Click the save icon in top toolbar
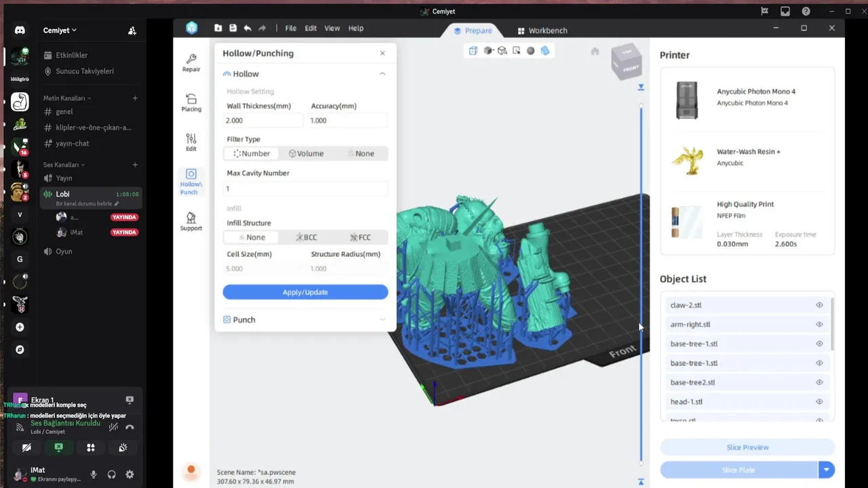868x488 pixels. coord(233,28)
